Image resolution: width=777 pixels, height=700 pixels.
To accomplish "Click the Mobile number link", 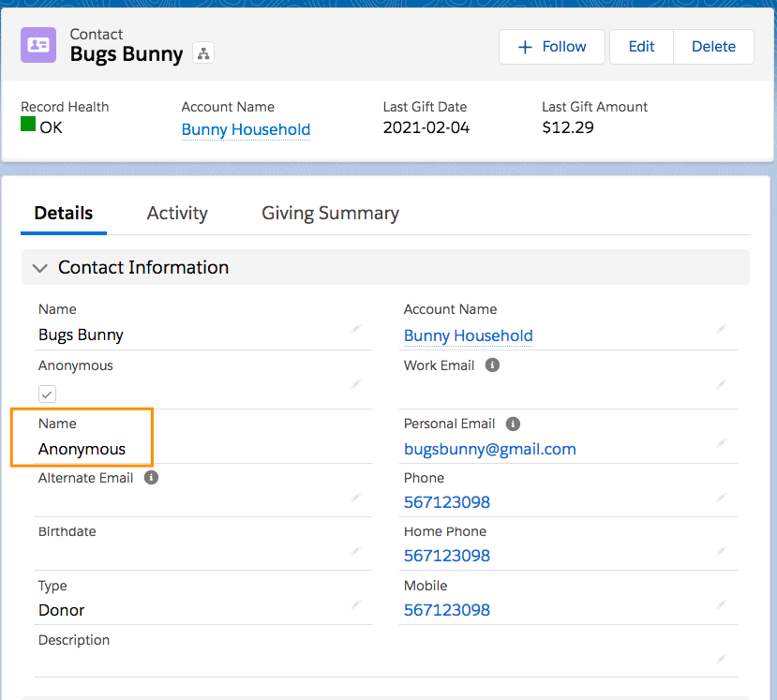I will click(x=447, y=610).
